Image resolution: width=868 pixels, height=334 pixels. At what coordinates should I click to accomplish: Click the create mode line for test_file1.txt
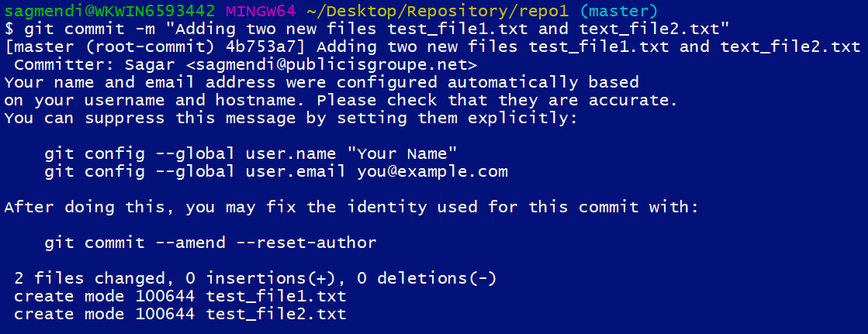click(181, 296)
